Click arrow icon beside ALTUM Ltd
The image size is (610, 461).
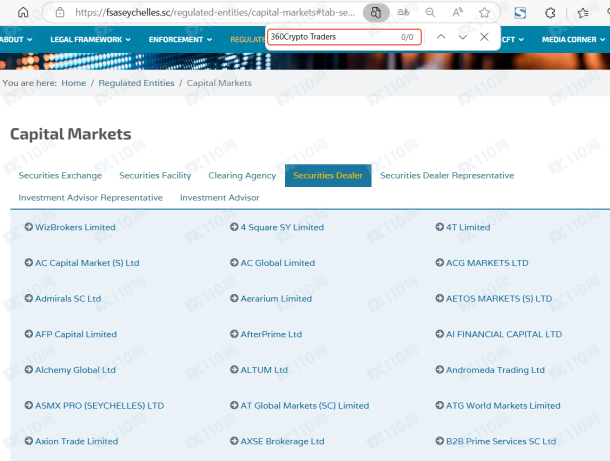pos(234,370)
